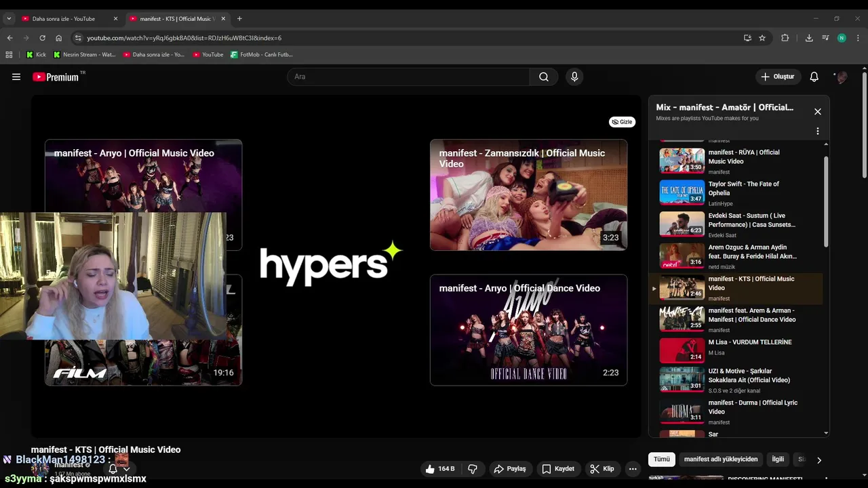Dislike the KTS video

(x=473, y=468)
